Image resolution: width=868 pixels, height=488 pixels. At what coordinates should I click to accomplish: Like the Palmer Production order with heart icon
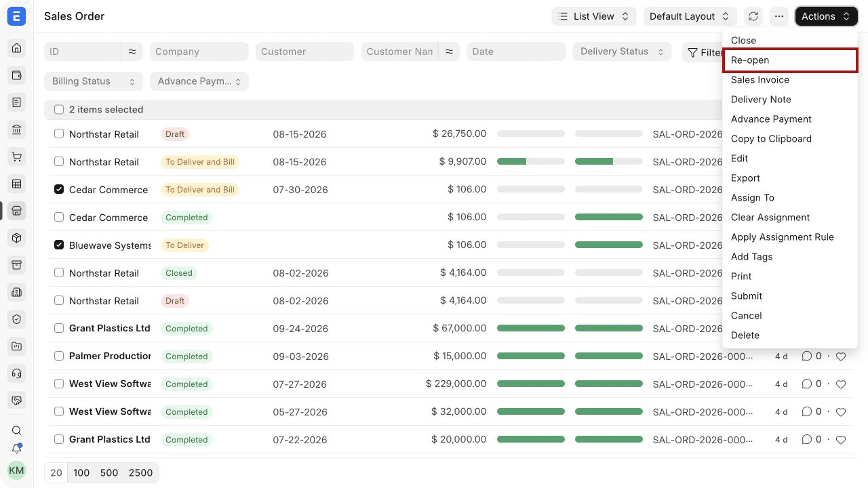841,357
